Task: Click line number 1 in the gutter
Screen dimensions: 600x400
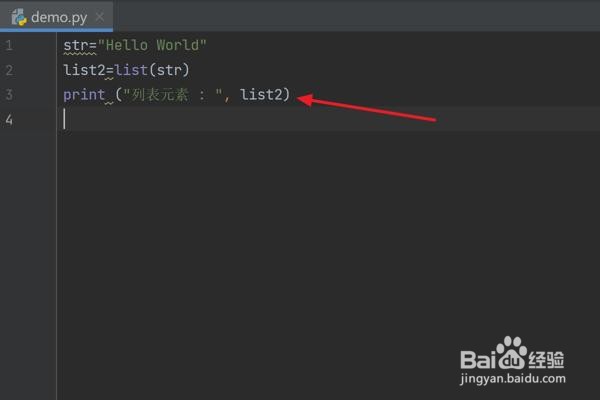Action: click(9, 46)
